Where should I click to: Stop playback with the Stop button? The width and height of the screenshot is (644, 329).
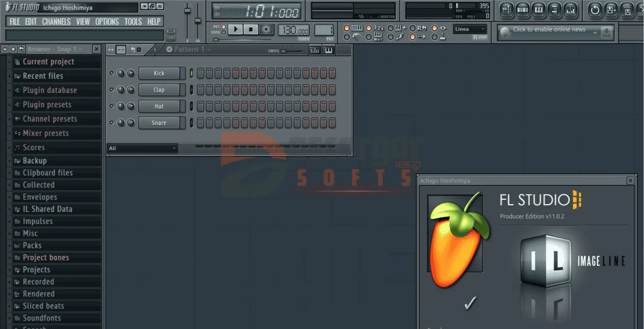pyautogui.click(x=251, y=30)
